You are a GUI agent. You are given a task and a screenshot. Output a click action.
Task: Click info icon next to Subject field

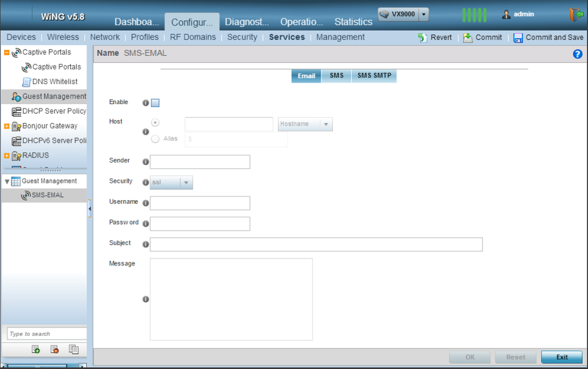pyautogui.click(x=146, y=244)
